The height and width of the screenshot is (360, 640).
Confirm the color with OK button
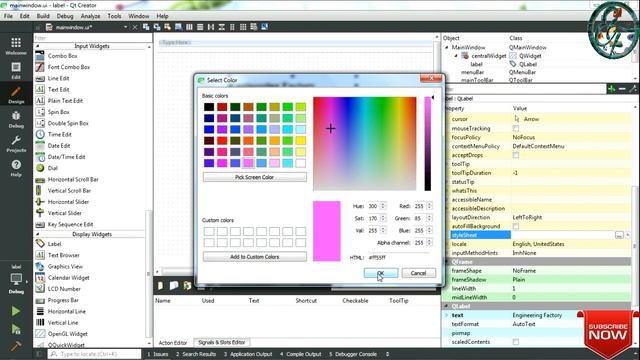tap(381, 273)
